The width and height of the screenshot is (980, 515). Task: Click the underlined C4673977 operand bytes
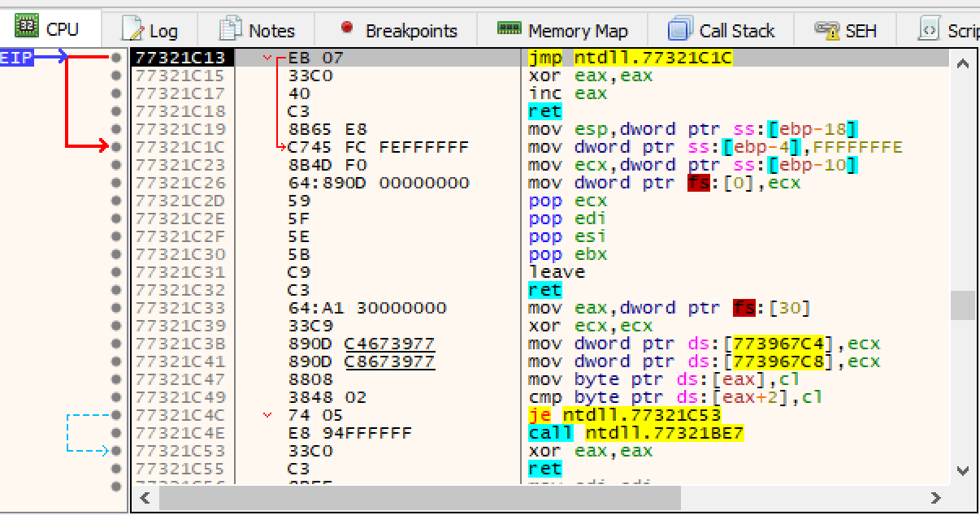[389, 344]
